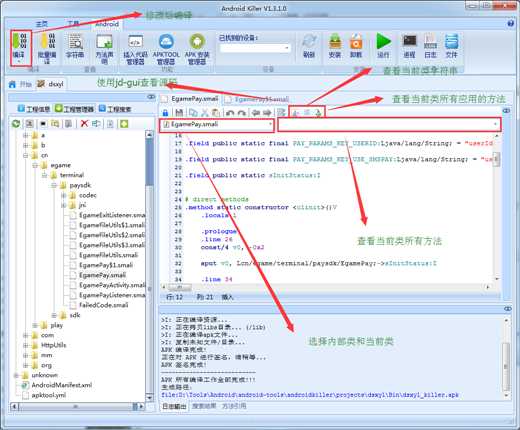Select the dxxyl project tab
The width and height of the screenshot is (520, 430).
(x=50, y=84)
